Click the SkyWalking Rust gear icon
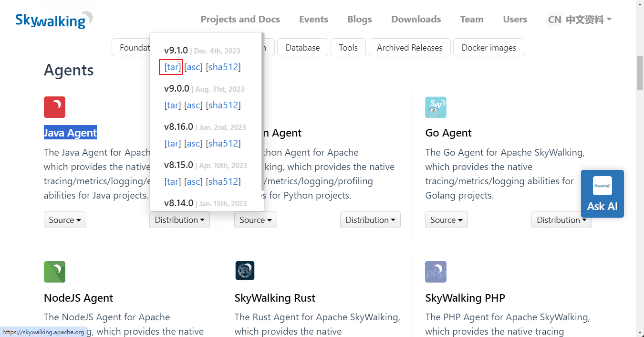Image resolution: width=644 pixels, height=337 pixels. tap(245, 271)
